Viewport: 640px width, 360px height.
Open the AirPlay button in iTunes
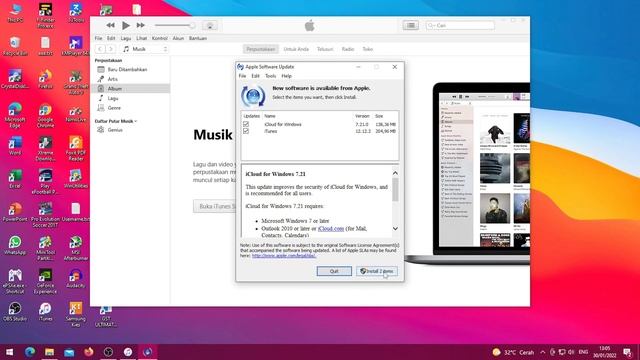pyautogui.click(x=210, y=25)
